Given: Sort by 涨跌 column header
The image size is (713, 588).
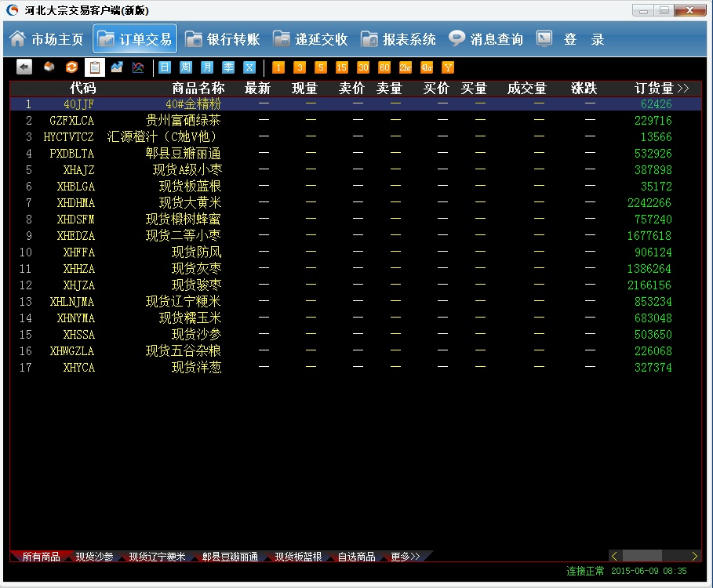Looking at the screenshot, I should [584, 88].
